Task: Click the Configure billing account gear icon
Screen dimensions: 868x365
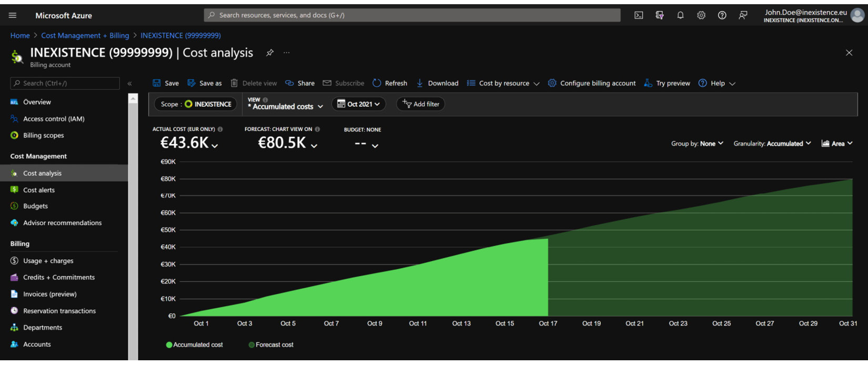Action: click(552, 83)
